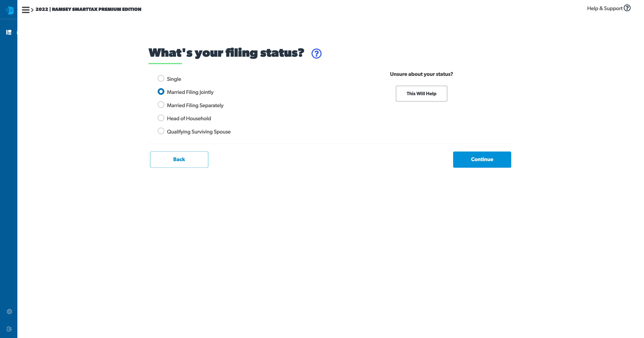Screen dimensions: 644x338
Task: Click the Back button to return
Action: click(x=179, y=159)
